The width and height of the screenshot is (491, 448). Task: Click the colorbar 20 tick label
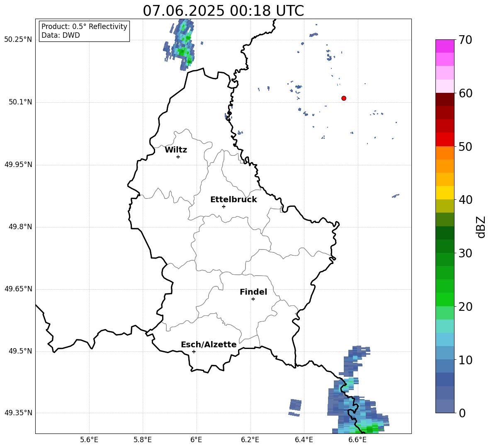tap(465, 307)
